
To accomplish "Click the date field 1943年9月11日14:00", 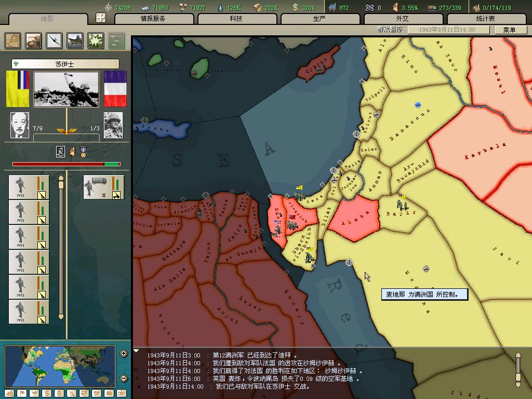I will [448, 30].
